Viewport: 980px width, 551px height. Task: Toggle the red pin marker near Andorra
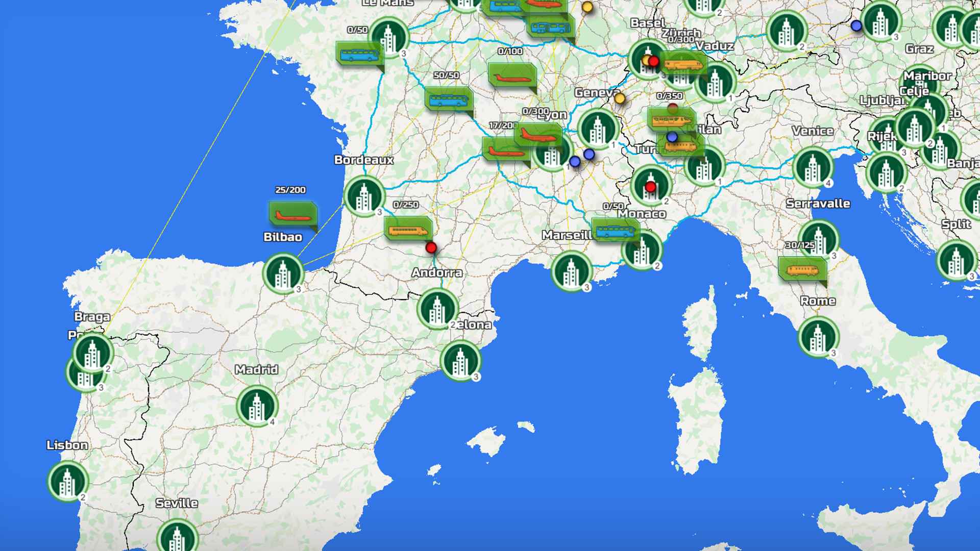tap(431, 247)
